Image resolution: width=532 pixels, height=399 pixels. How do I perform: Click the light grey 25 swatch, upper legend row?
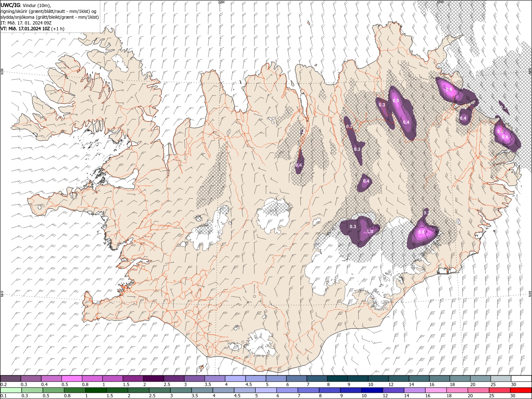pos(500,379)
